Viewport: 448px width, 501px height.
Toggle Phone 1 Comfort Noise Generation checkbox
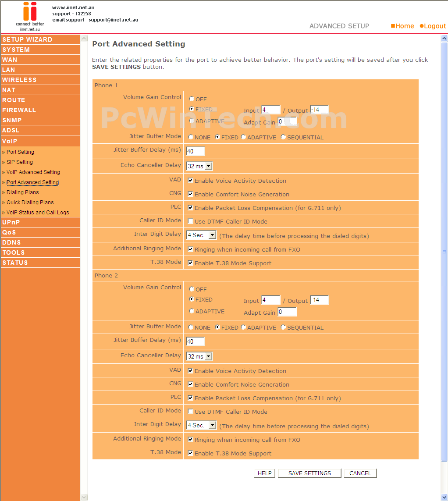point(190,194)
